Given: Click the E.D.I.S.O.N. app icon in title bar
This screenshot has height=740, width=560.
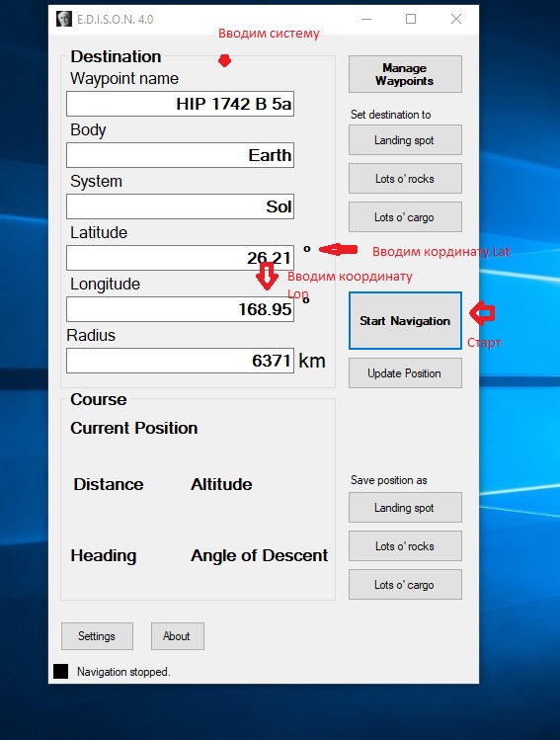Looking at the screenshot, I should tap(64, 19).
